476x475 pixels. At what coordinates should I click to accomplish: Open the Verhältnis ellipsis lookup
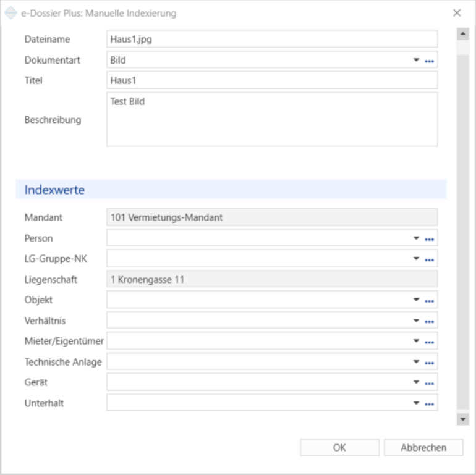[x=429, y=322]
